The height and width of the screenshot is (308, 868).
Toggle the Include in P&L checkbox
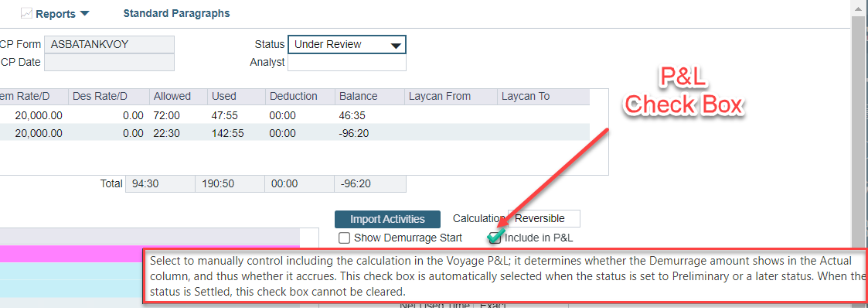[495, 238]
